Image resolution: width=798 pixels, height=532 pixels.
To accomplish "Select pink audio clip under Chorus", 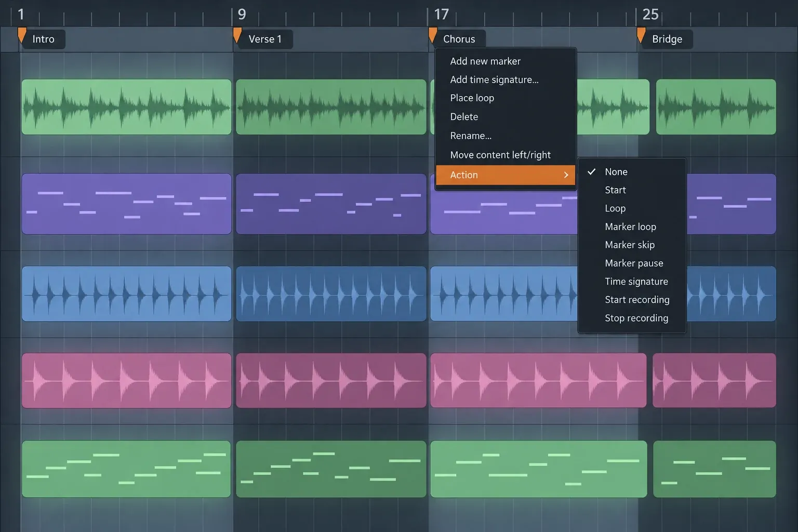I will [x=538, y=380].
